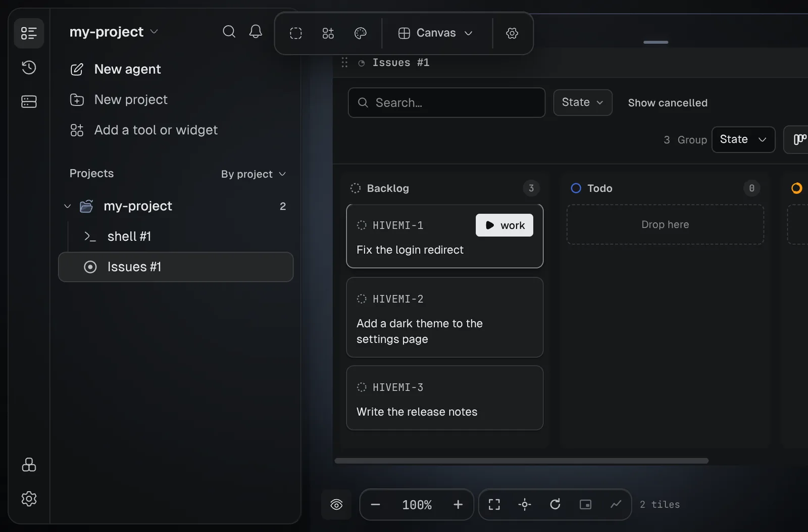808x532 pixels.
Task: Open the notifications bell
Action: 256,32
